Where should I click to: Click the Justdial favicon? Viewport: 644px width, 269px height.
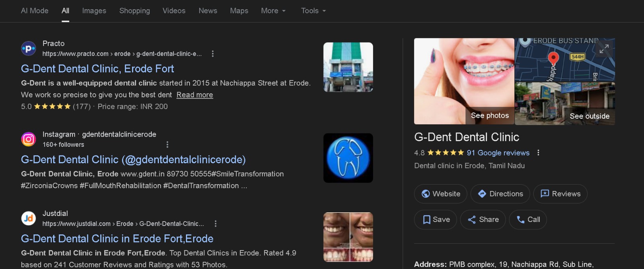pyautogui.click(x=29, y=218)
